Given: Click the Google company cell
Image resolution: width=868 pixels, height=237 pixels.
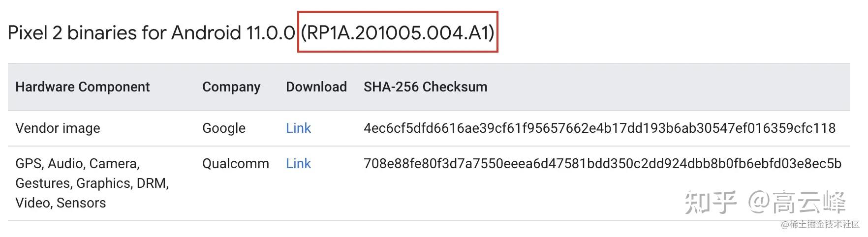Looking at the screenshot, I should (224, 128).
